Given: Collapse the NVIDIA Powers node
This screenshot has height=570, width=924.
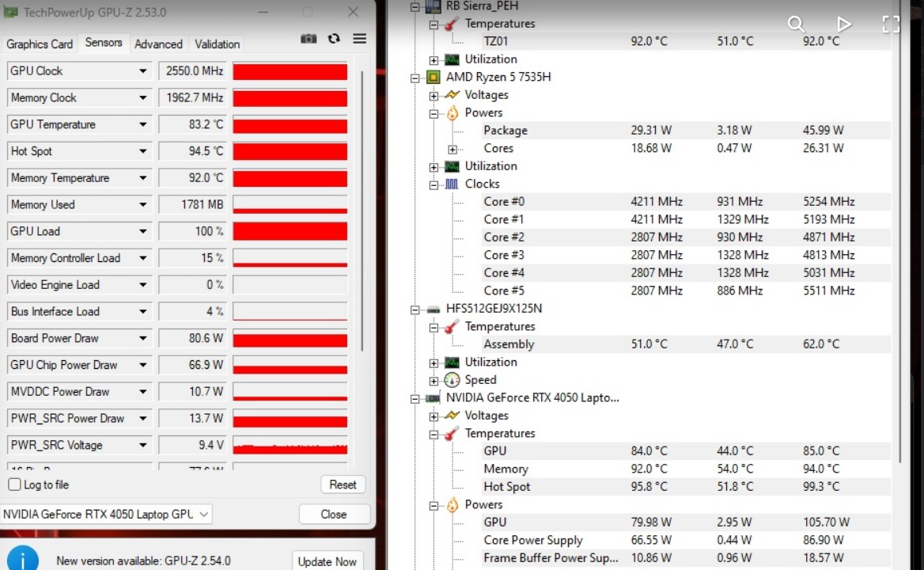Looking at the screenshot, I should [x=434, y=506].
